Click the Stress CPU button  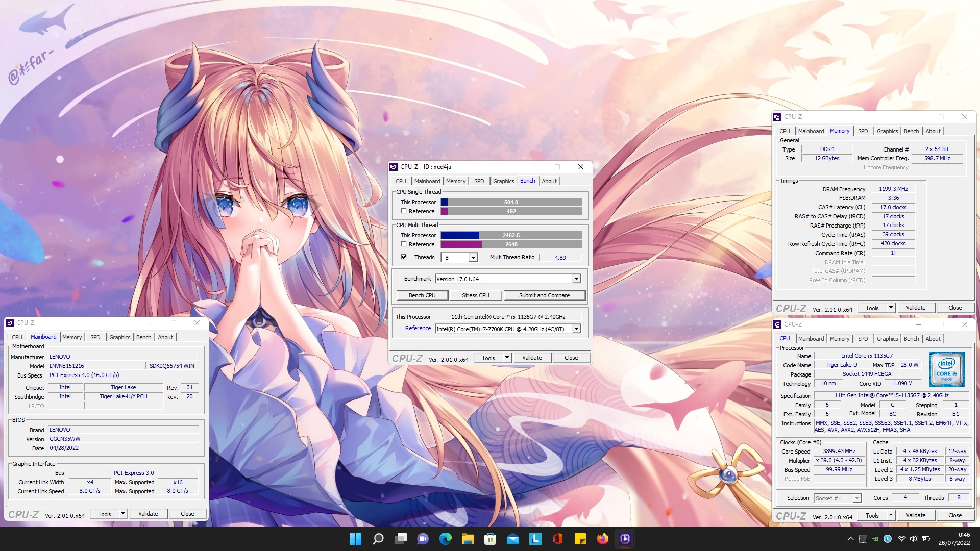coord(475,295)
